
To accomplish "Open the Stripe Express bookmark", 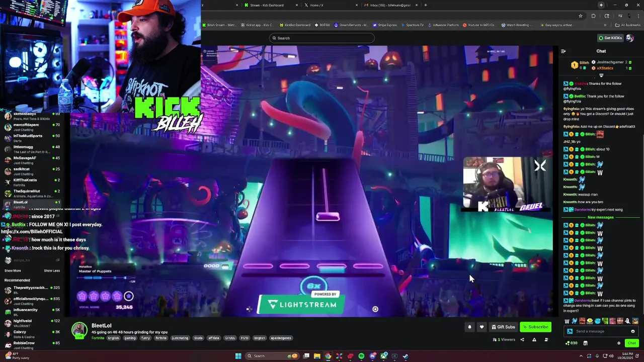I will 385,25.
